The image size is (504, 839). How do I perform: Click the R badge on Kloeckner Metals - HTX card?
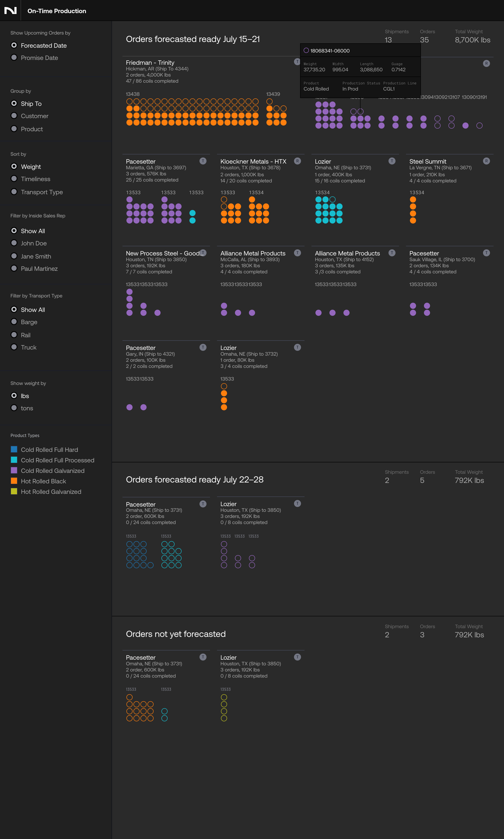click(297, 161)
